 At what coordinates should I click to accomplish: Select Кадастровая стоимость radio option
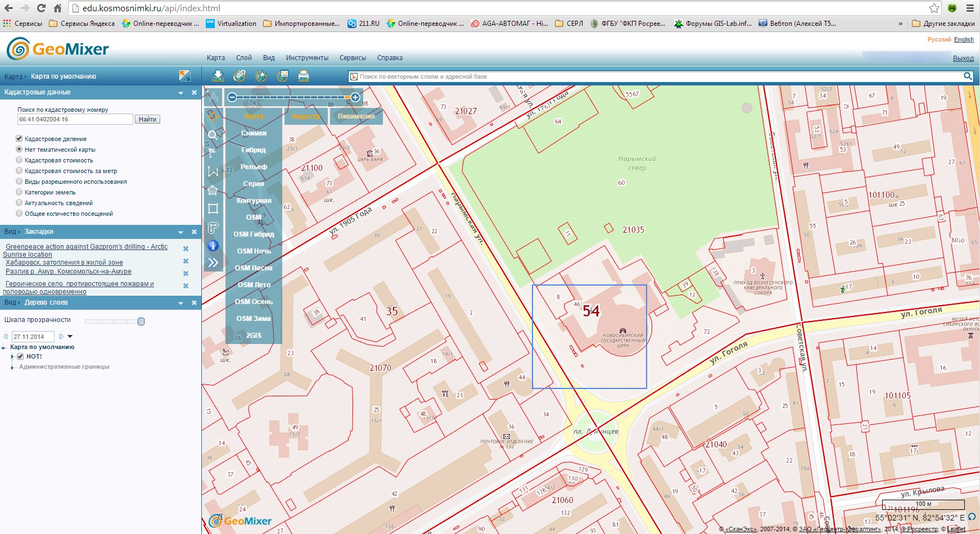(19, 160)
